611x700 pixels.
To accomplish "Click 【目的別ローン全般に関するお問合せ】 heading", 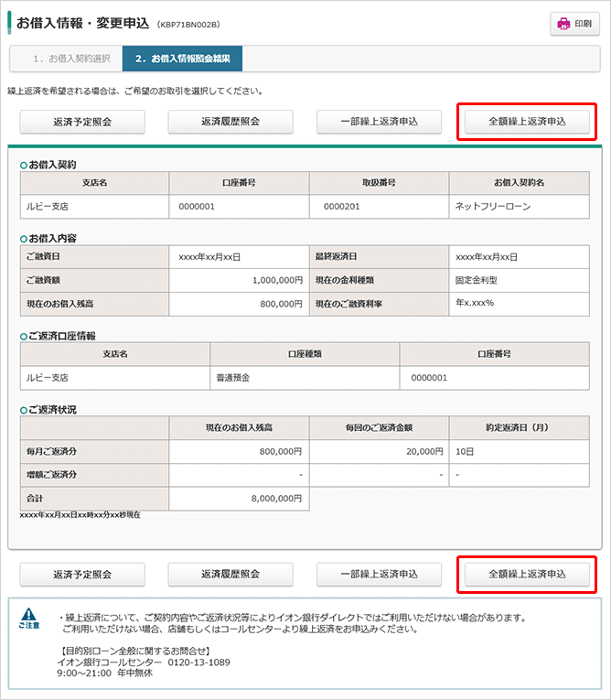I will [x=135, y=652].
